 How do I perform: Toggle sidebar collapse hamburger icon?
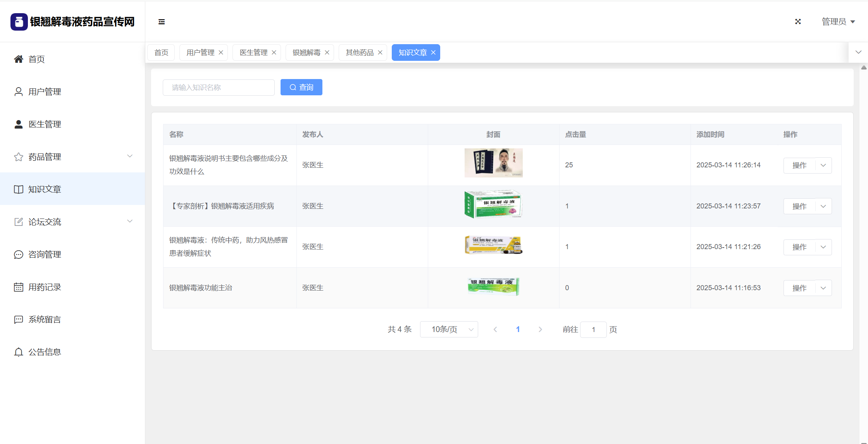click(x=162, y=22)
